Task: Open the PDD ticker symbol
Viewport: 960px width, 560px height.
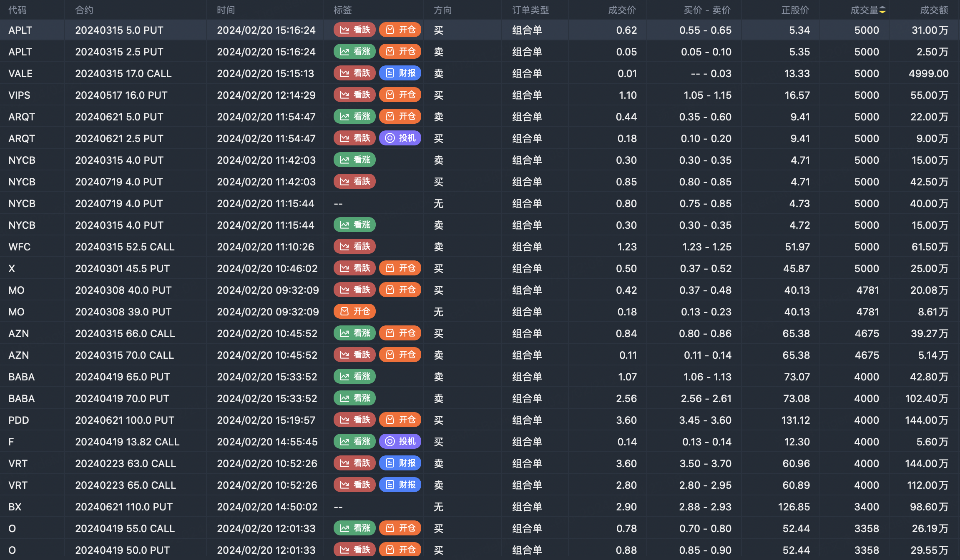Action: click(x=19, y=420)
